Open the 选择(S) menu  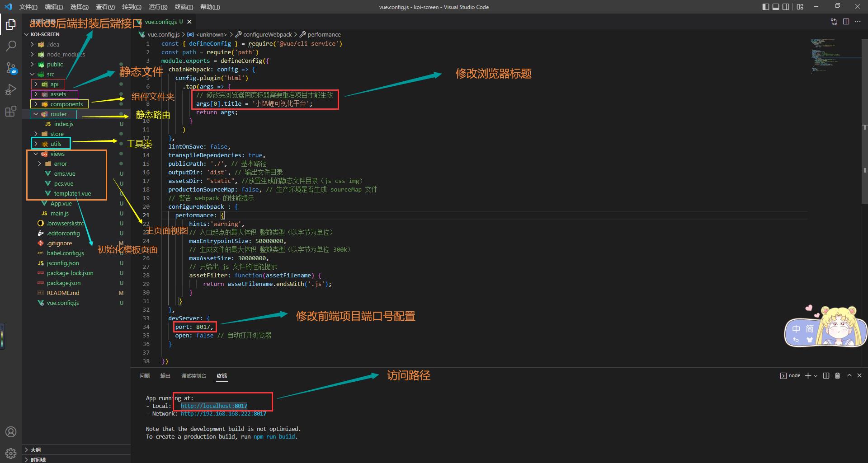point(80,7)
